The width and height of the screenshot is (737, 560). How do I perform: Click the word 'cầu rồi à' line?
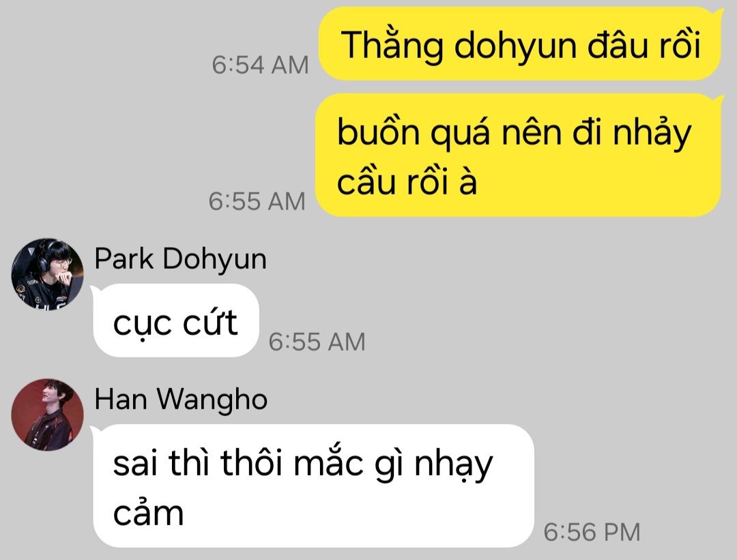pyautogui.click(x=407, y=182)
